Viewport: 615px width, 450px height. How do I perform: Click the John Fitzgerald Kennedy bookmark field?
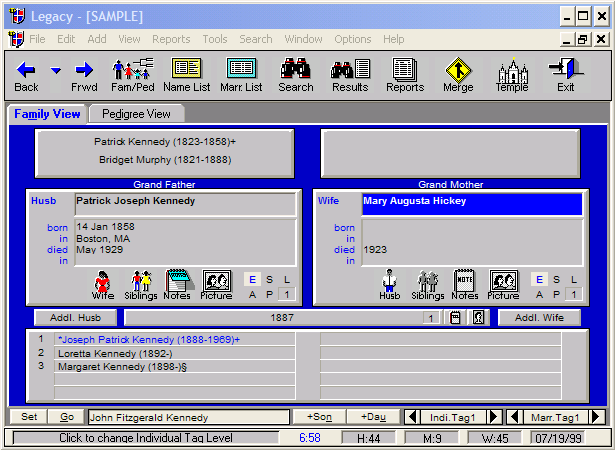pyautogui.click(x=189, y=417)
